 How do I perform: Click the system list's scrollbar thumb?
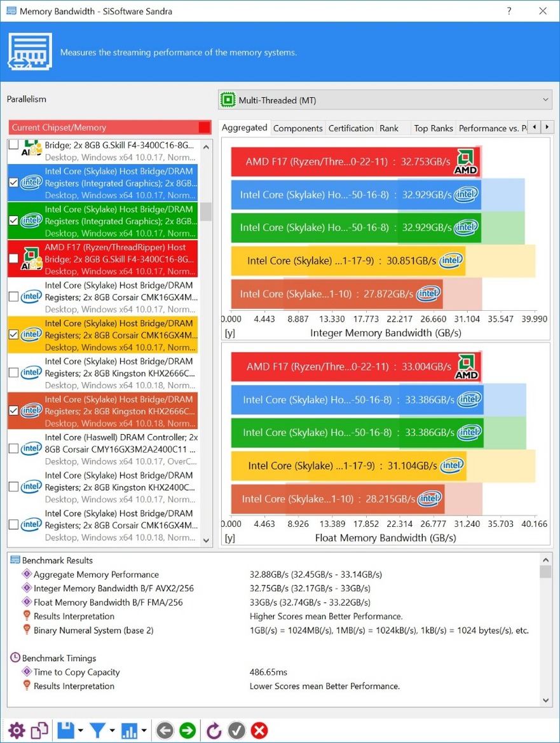click(206, 212)
